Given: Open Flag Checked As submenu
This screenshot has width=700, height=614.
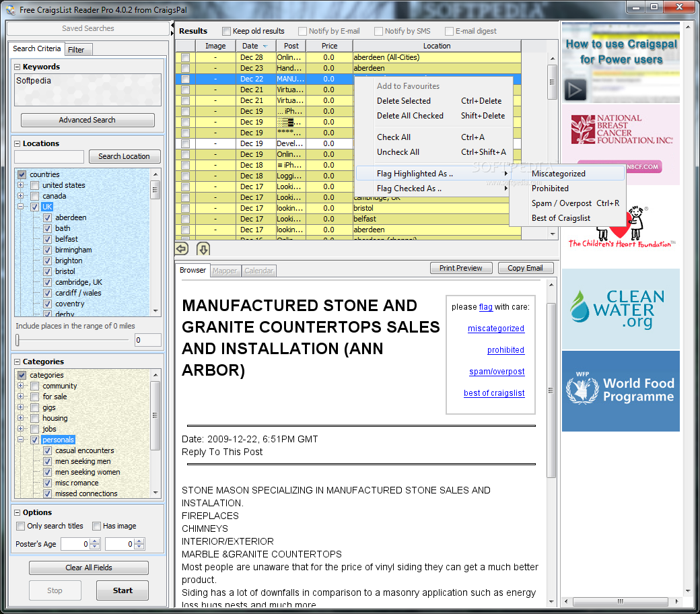Looking at the screenshot, I should (x=433, y=189).
